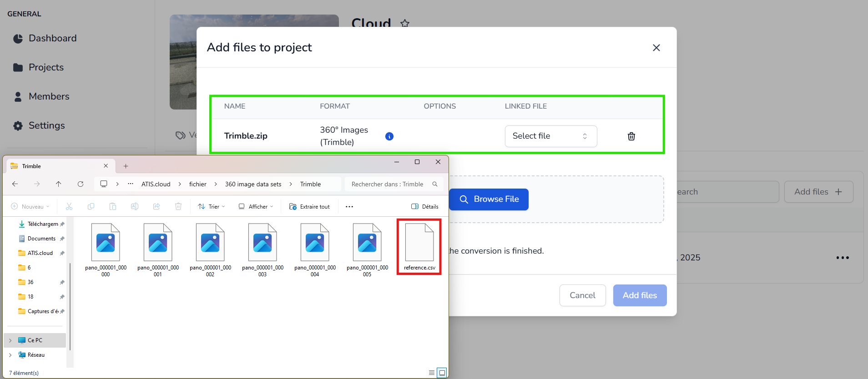Click the favorite star next to Cloud title
Viewport: 868px width, 379px height.
[x=405, y=23]
